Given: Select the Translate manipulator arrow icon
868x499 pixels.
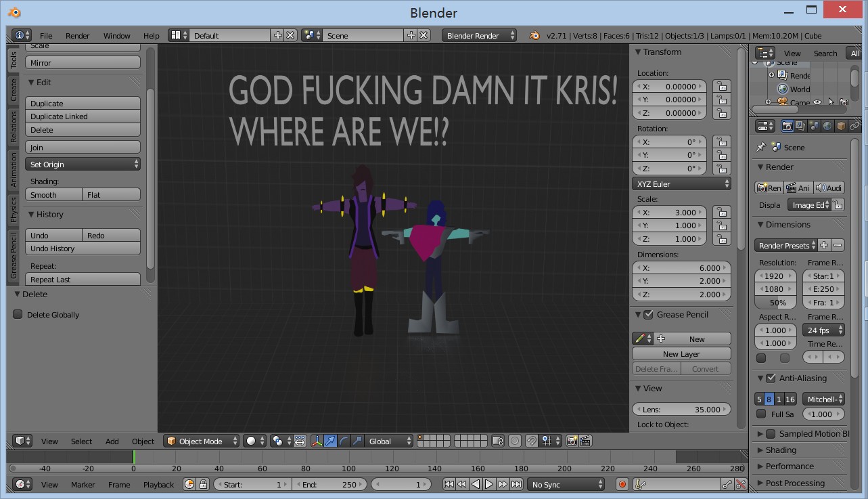Looking at the screenshot, I should pos(330,441).
